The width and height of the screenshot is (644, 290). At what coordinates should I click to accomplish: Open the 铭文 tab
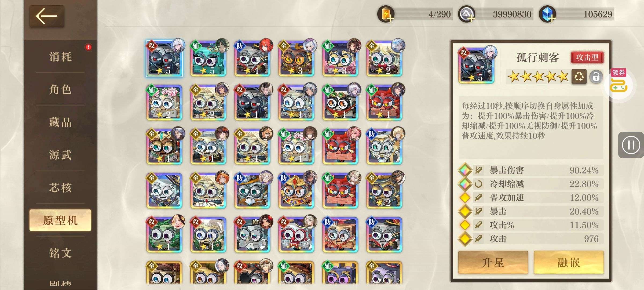coord(60,253)
